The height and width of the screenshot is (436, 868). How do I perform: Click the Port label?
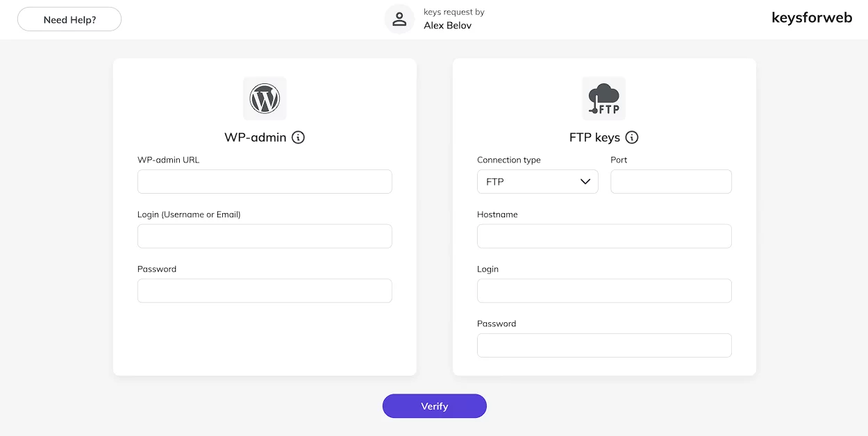point(619,160)
